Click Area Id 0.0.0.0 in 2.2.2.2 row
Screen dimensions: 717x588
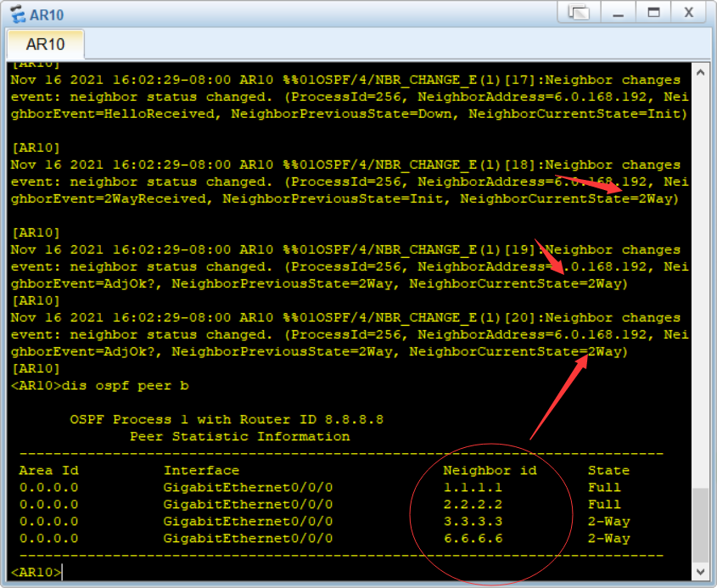[x=48, y=504]
